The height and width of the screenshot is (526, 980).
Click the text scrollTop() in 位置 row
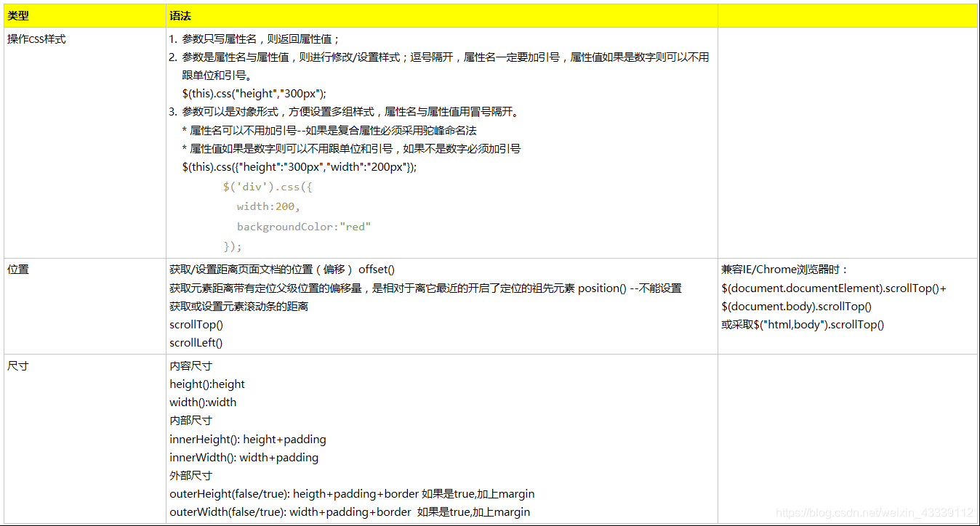(x=196, y=325)
